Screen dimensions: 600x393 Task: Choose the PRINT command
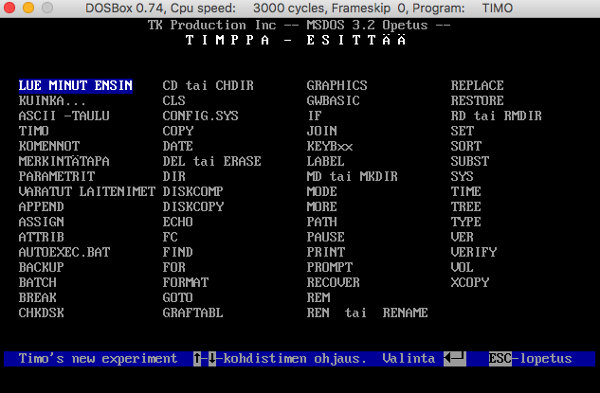(326, 252)
